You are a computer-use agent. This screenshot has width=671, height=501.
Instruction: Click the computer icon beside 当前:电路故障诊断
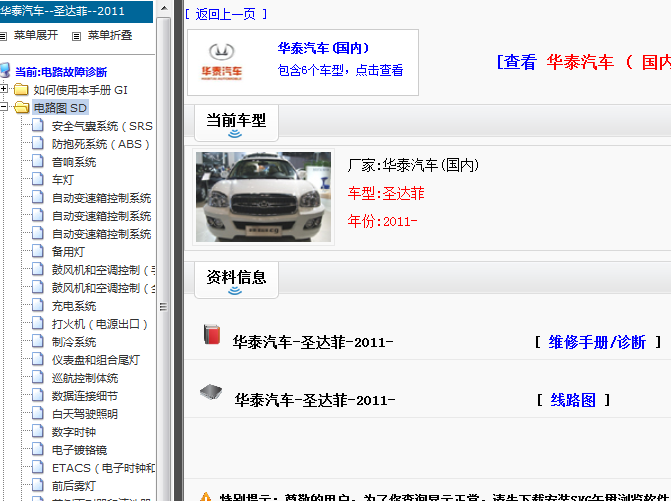[5, 70]
